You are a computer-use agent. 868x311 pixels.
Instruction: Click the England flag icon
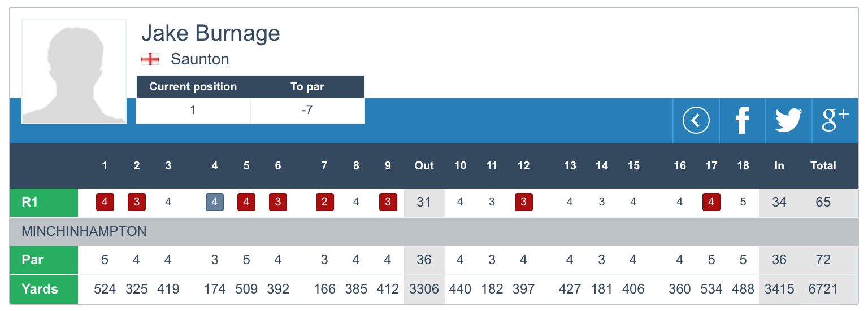coord(150,59)
